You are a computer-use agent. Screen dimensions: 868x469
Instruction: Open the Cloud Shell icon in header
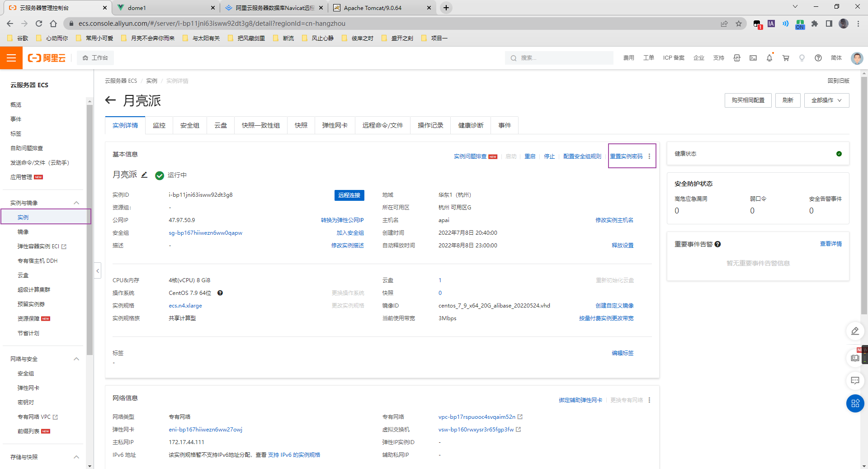[x=753, y=58]
